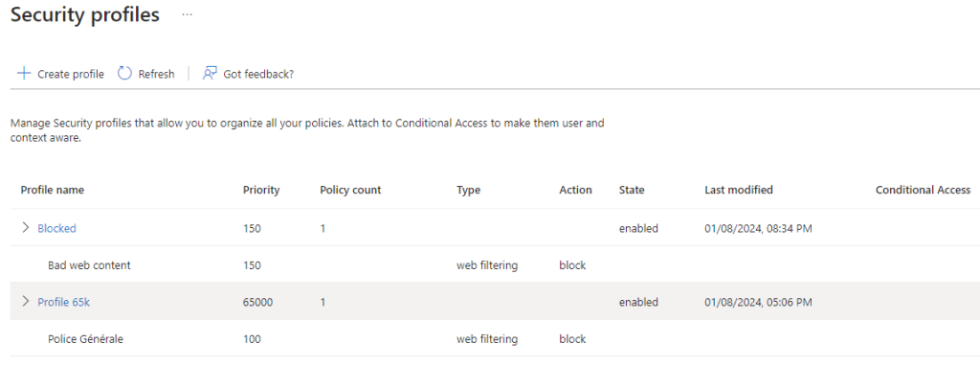Click the Type column header
980x366 pixels.
click(x=469, y=190)
